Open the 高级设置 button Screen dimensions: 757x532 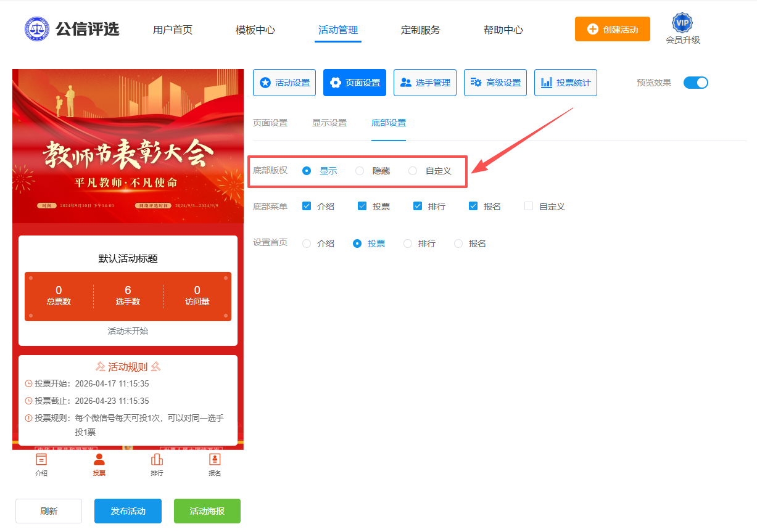point(495,83)
